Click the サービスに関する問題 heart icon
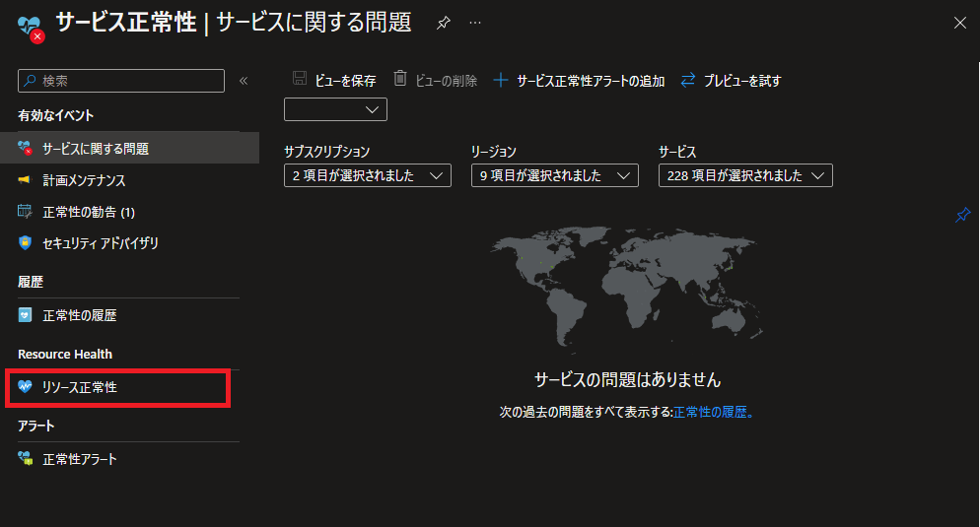The image size is (980, 527). 25,148
